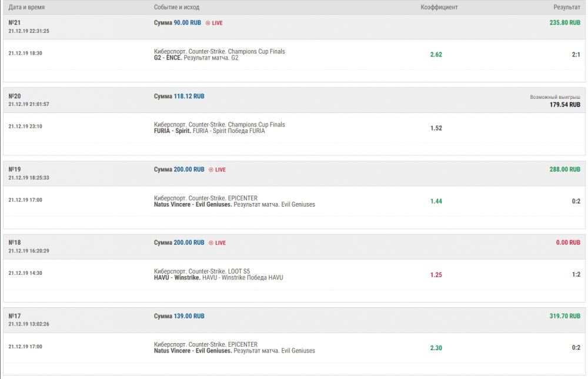
Task: Open the FURIA - Spirit event link
Action: pyautogui.click(x=175, y=131)
